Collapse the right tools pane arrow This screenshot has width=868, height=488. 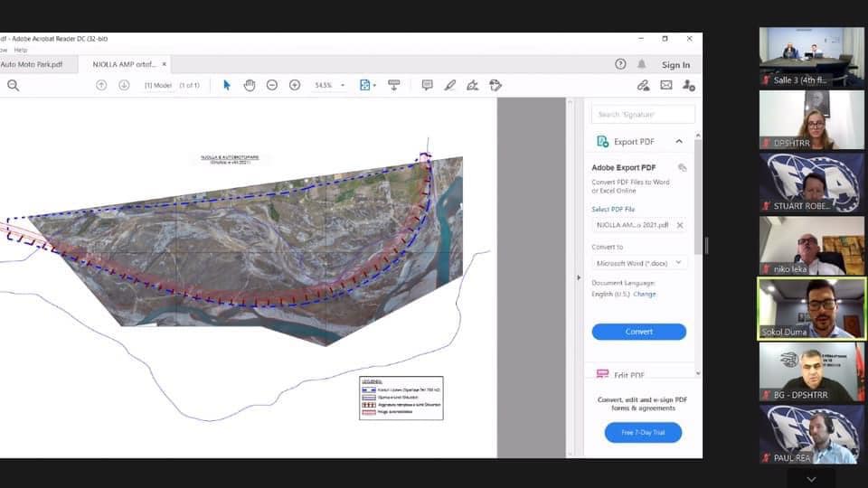[x=579, y=277]
